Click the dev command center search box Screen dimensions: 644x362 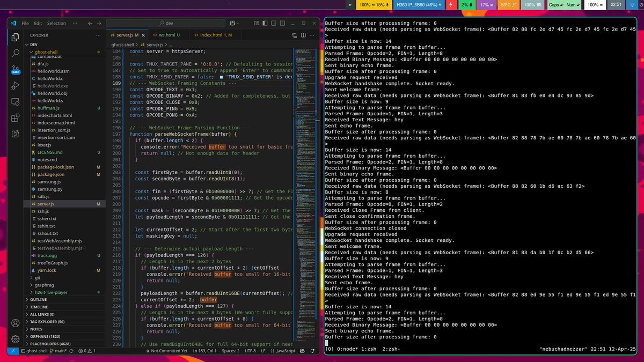click(165, 23)
